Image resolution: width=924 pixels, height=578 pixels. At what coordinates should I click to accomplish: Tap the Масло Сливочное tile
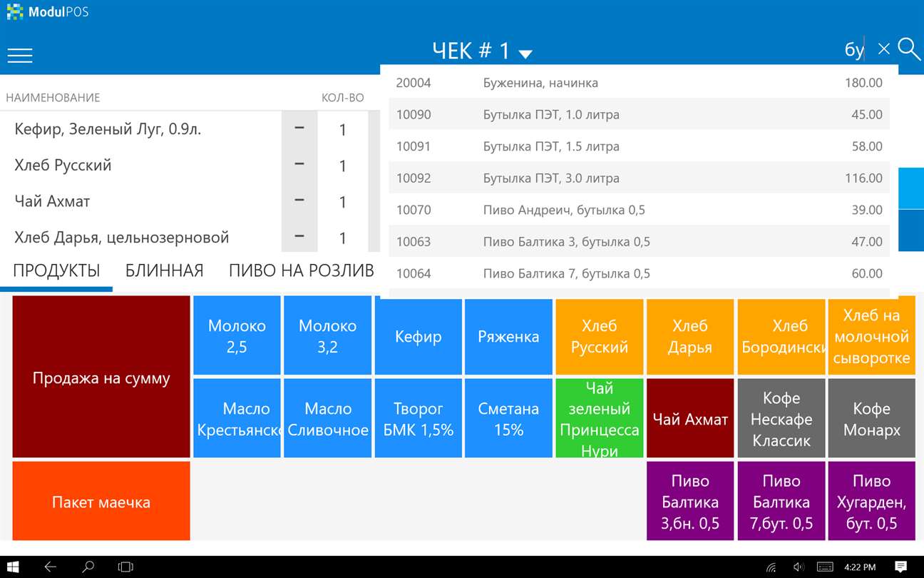point(327,419)
